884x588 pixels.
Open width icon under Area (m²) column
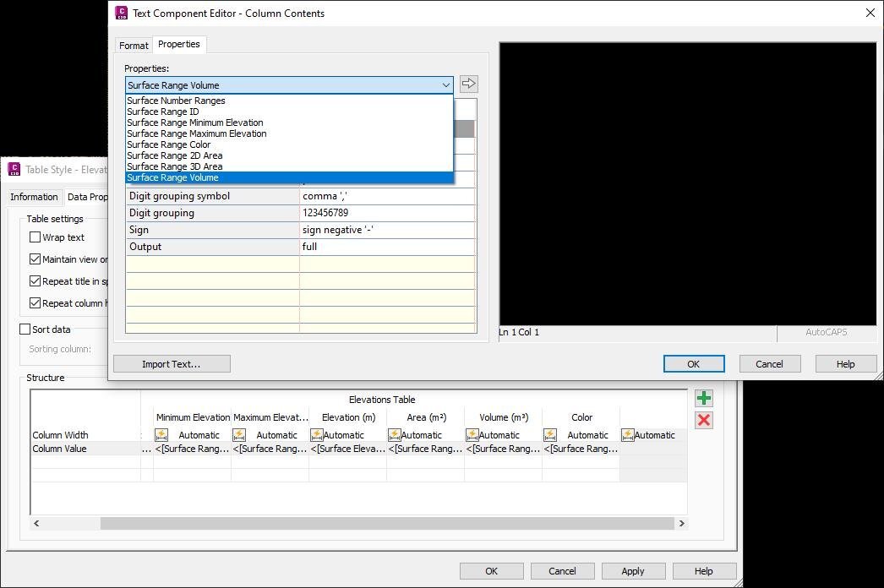pyautogui.click(x=394, y=434)
